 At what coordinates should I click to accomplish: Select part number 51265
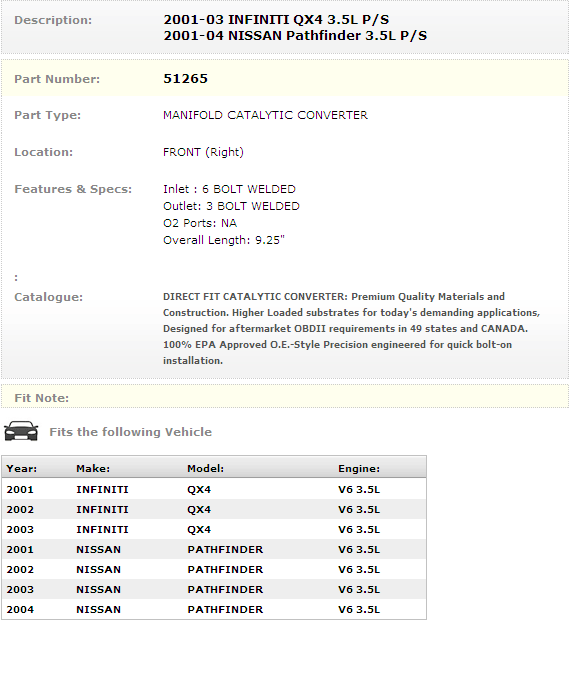pyautogui.click(x=185, y=78)
